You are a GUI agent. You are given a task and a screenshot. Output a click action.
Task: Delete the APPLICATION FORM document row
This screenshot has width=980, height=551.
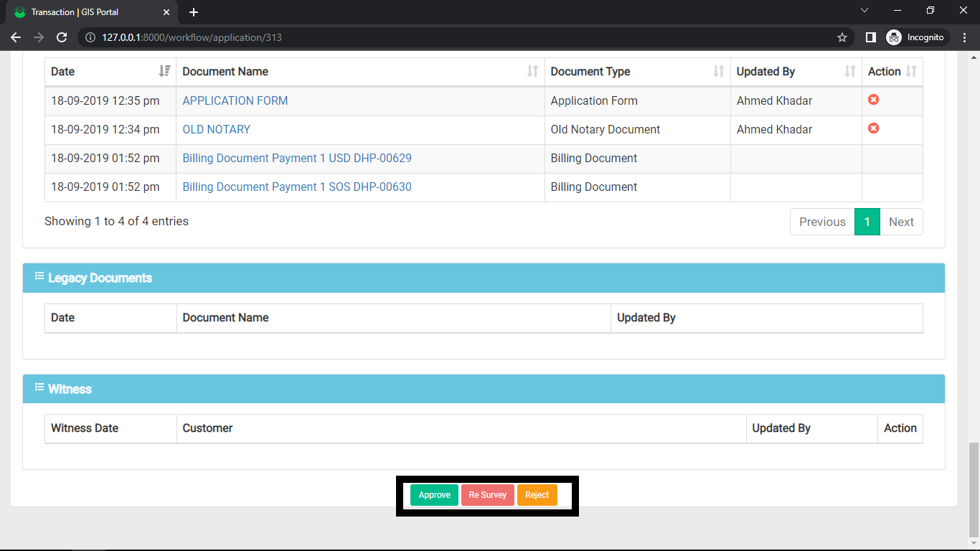point(873,100)
